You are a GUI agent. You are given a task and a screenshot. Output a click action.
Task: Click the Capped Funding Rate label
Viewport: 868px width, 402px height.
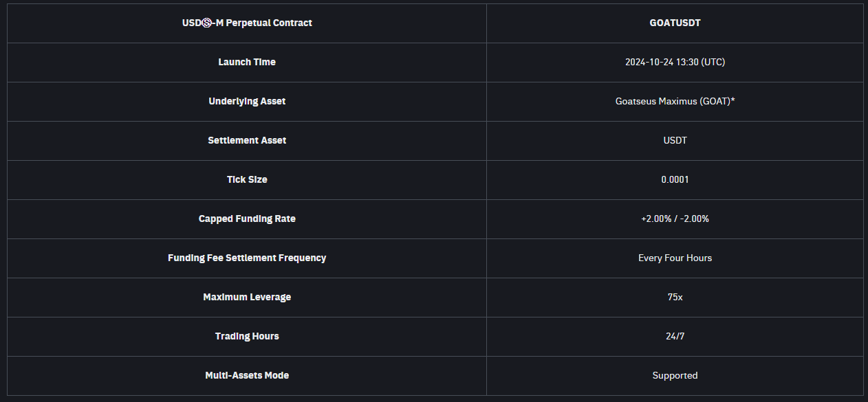tap(247, 219)
